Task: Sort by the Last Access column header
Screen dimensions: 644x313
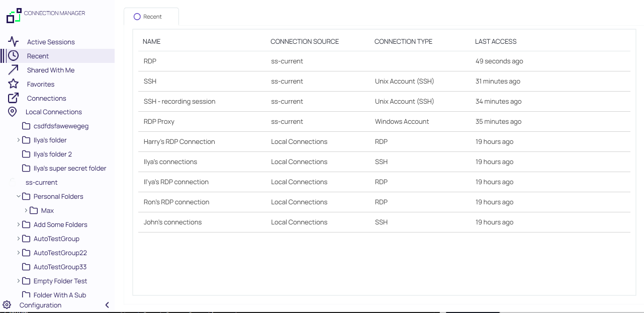Action: point(495,41)
